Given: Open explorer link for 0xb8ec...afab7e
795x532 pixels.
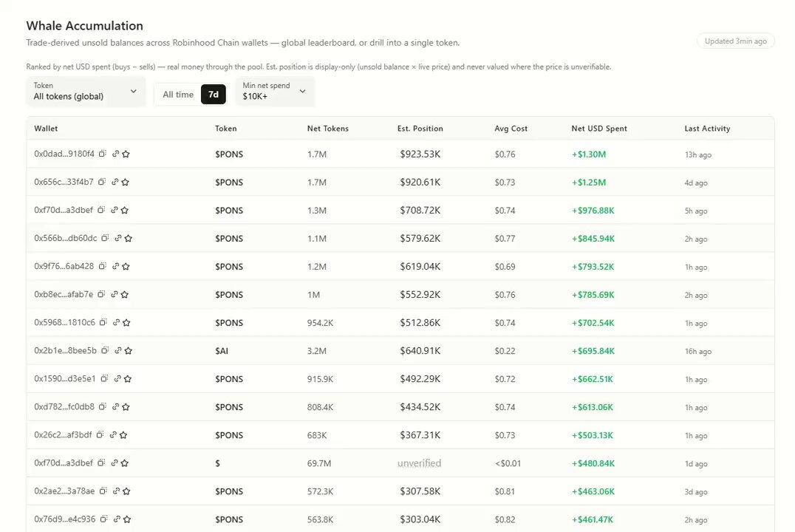Looking at the screenshot, I should (x=115, y=294).
